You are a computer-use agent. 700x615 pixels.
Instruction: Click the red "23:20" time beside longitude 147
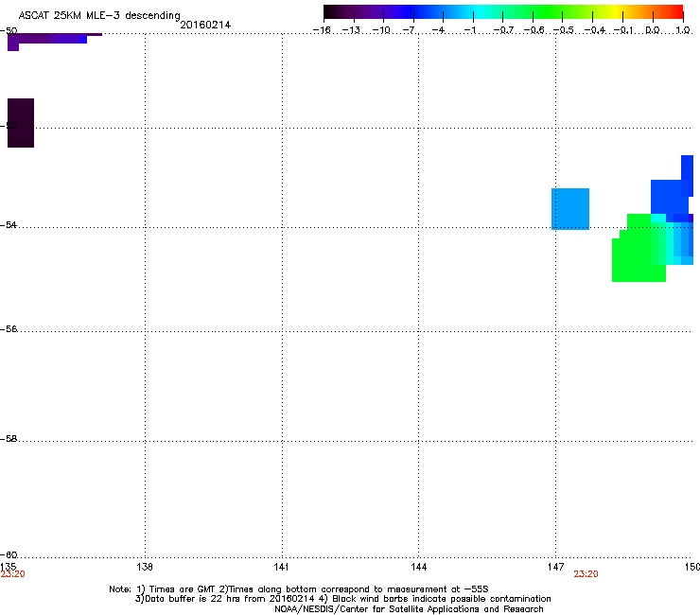586,574
